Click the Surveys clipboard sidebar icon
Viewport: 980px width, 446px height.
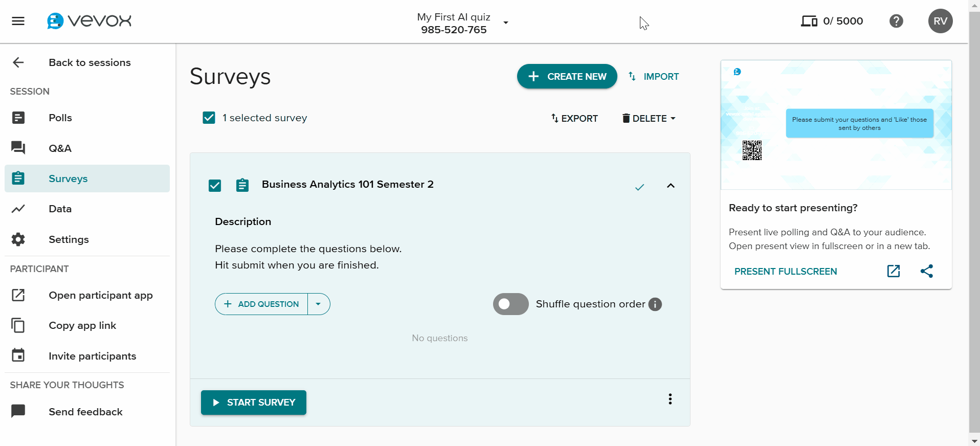[18, 178]
